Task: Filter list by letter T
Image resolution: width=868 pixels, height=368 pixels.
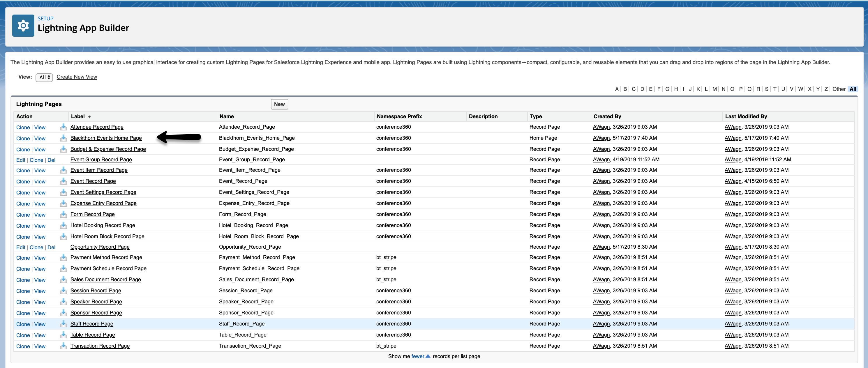Action: pos(775,89)
